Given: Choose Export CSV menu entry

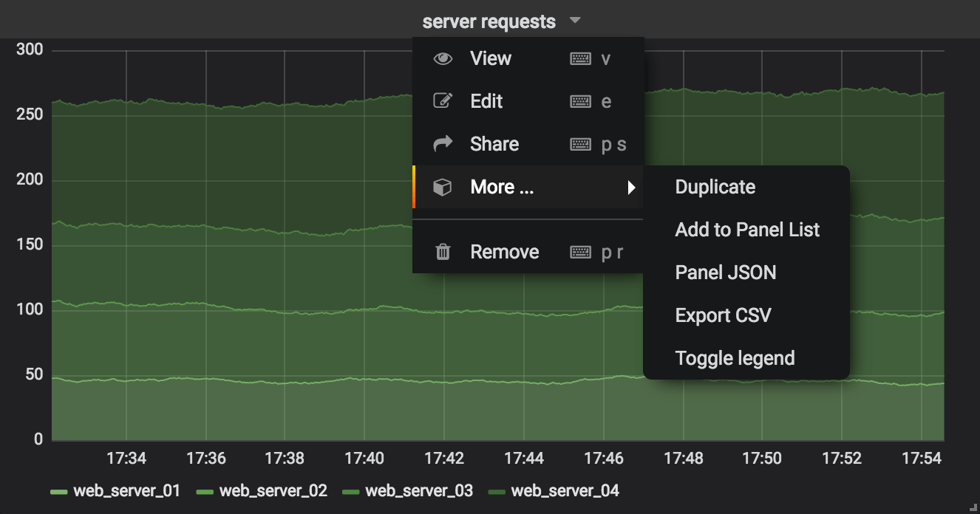Looking at the screenshot, I should pos(723,316).
